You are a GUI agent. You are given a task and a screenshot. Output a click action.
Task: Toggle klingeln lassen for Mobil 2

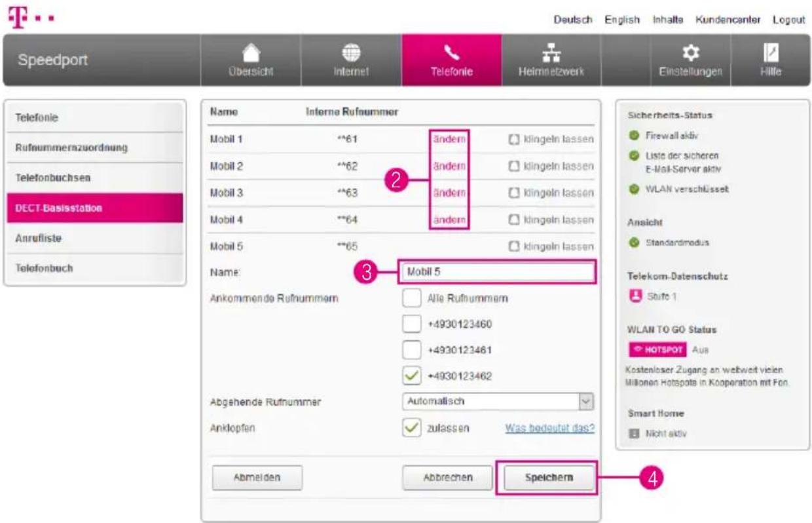pos(513,166)
